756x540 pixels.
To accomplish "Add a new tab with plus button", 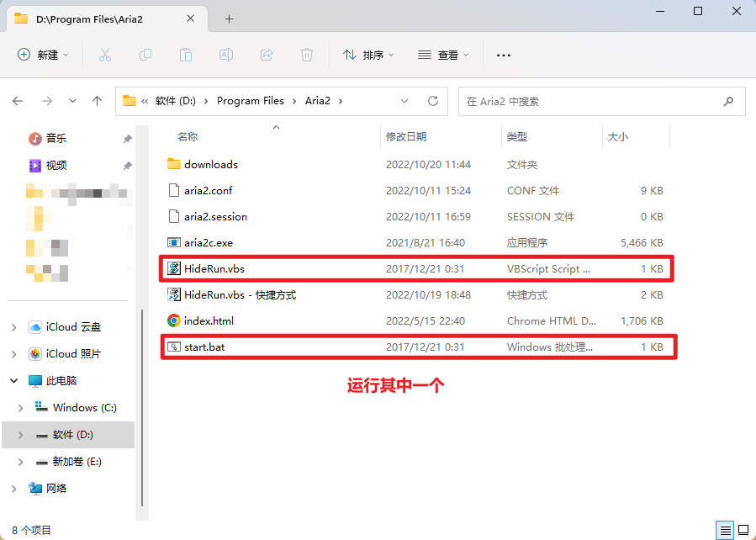I will (x=229, y=19).
